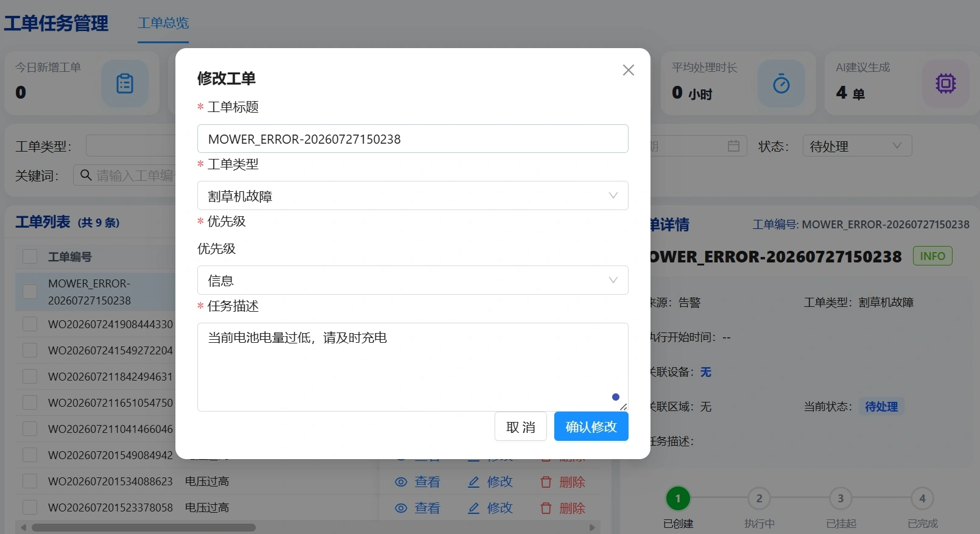Click the 平均处理时长 timer icon
Image resolution: width=980 pixels, height=534 pixels.
coord(781,83)
